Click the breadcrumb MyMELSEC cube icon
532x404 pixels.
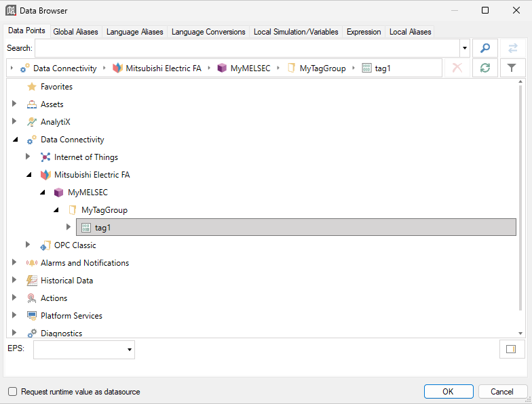click(x=222, y=68)
